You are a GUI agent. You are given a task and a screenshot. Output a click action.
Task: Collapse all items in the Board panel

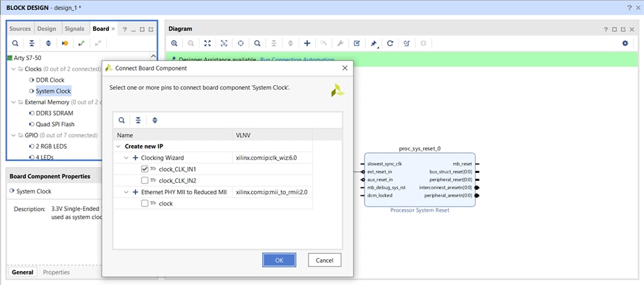coord(32,43)
